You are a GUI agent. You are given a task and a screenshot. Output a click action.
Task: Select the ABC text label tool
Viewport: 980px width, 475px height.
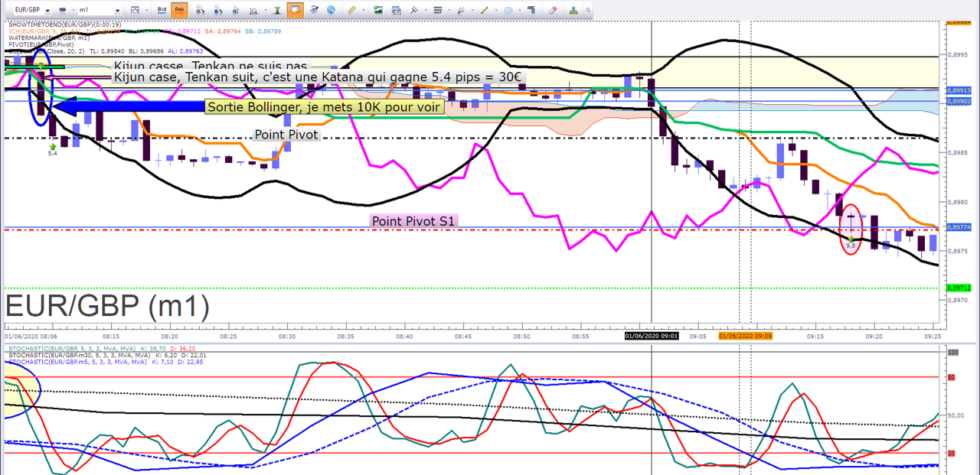point(531,9)
